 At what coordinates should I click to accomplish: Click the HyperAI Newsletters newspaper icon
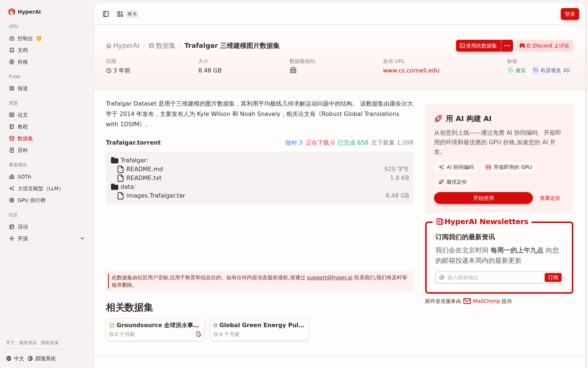pos(440,222)
